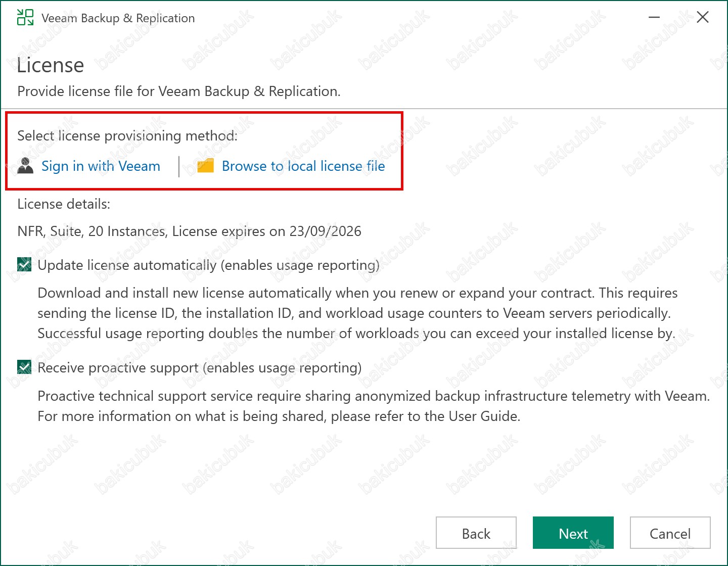The height and width of the screenshot is (566, 728).
Task: Cancel the license setup wizard
Action: click(x=670, y=533)
